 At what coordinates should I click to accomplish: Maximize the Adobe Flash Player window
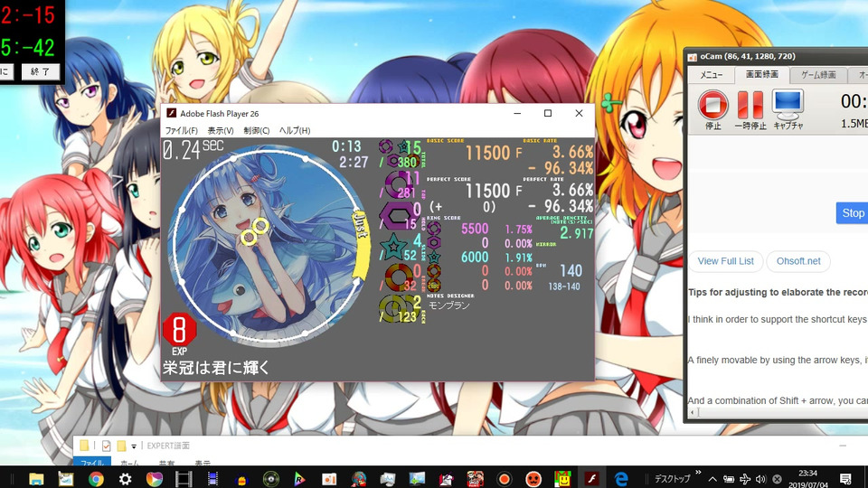coord(548,114)
